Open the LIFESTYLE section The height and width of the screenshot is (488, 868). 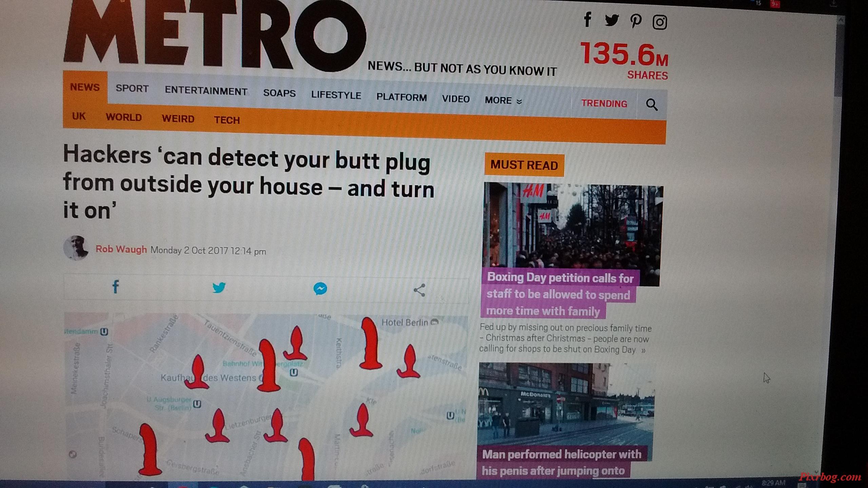[x=336, y=95]
